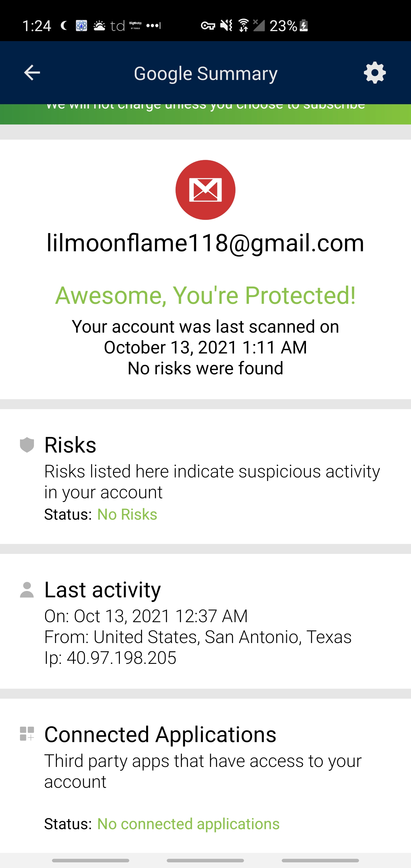
Task: Tap the battery indicator in status bar
Action: pyautogui.click(x=304, y=26)
